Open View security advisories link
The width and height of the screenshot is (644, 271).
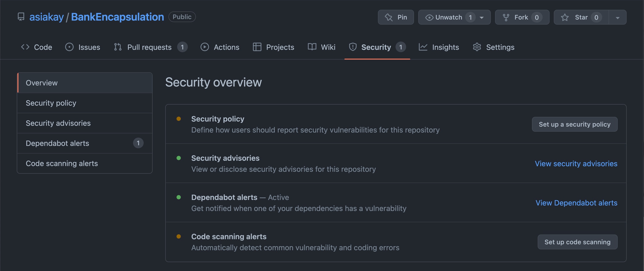tap(576, 163)
